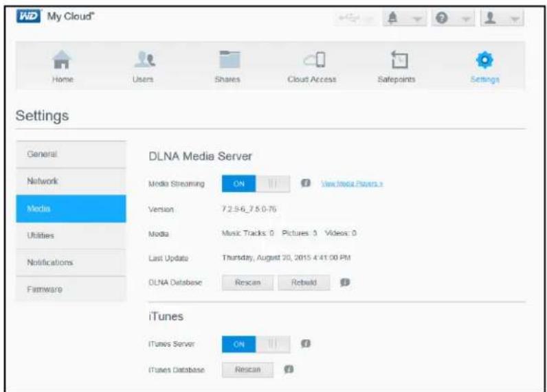Select the Notifications settings tab
The image size is (547, 392).
click(x=71, y=262)
